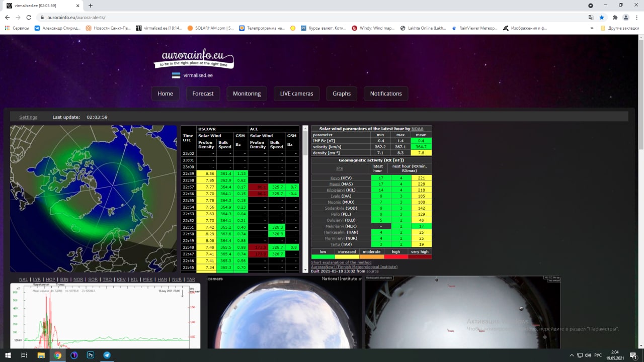
Task: Open the AurorasNow! Finnish Meteorological Institute link
Action: pos(354,267)
